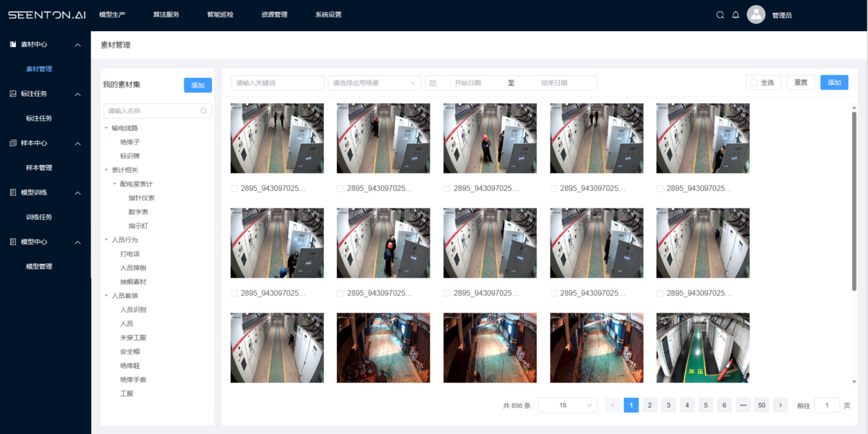Collapse the 配电室表计 tree node arrow
Screen dimensions: 868x434
click(x=114, y=184)
